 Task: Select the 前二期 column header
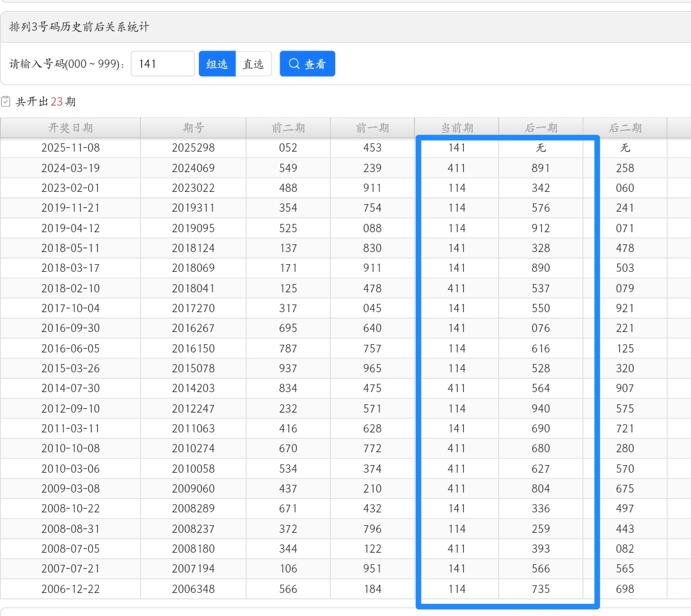coord(288,128)
